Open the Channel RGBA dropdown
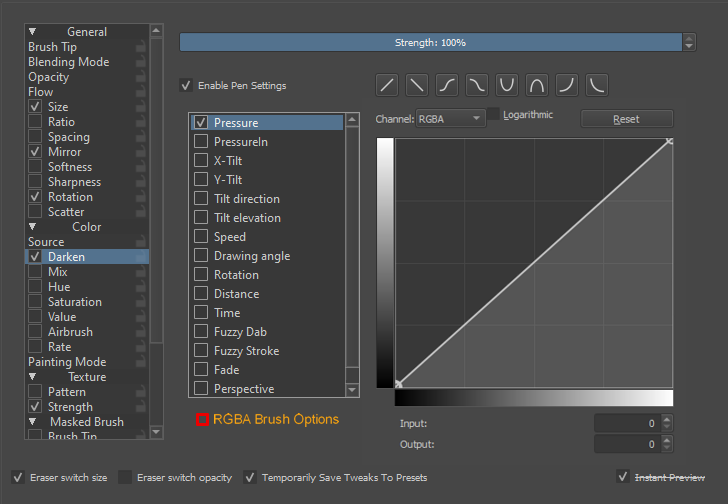728x504 pixels. [450, 119]
